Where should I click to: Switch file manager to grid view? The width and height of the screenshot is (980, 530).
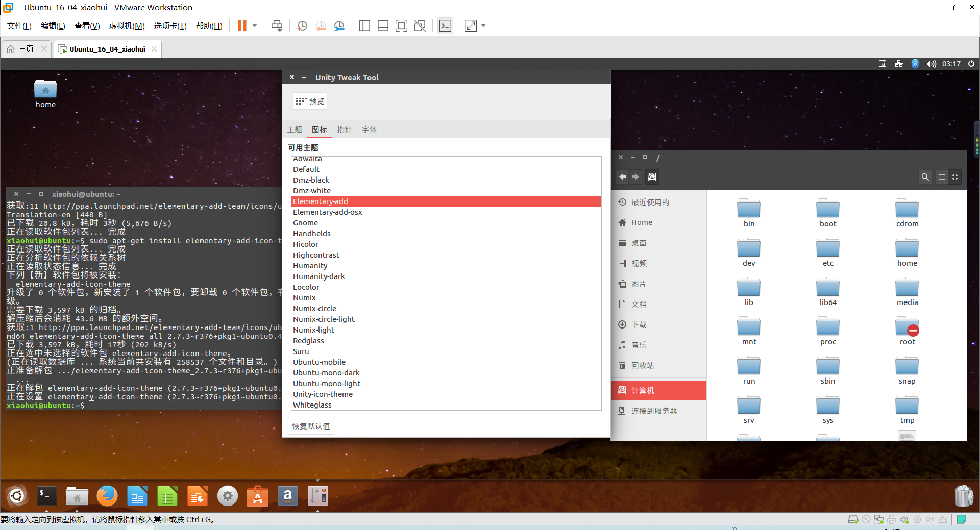tap(955, 177)
